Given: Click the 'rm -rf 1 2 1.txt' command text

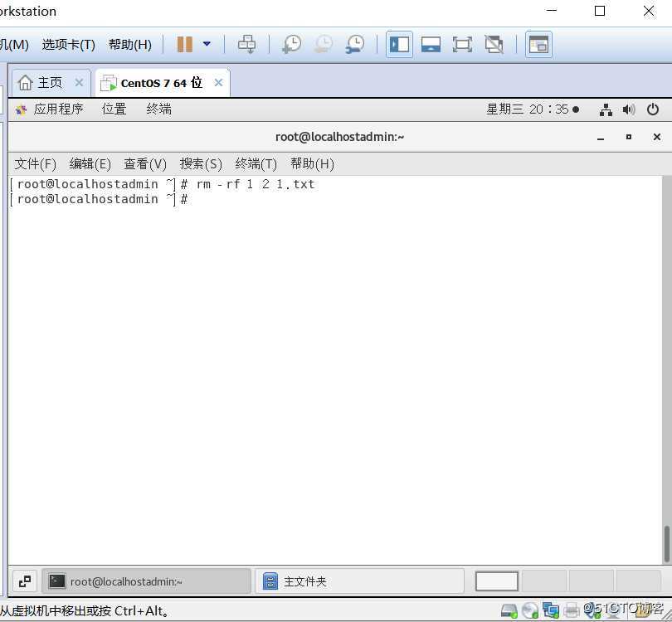Looking at the screenshot, I should [x=256, y=184].
